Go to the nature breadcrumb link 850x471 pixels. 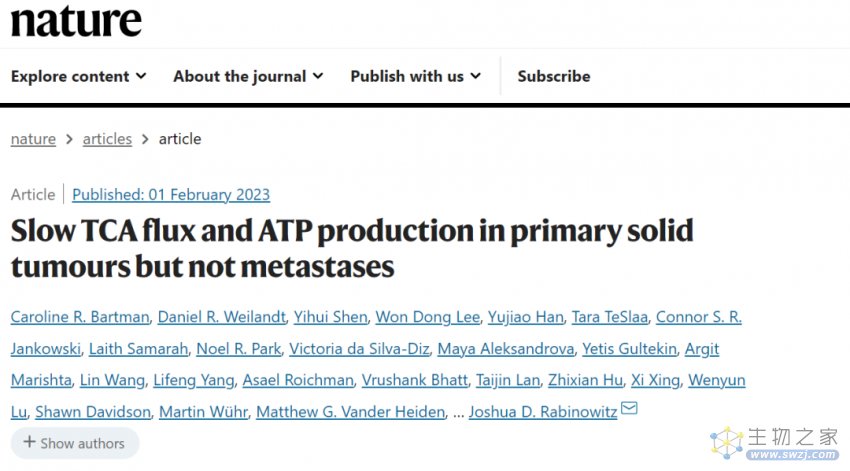point(33,139)
